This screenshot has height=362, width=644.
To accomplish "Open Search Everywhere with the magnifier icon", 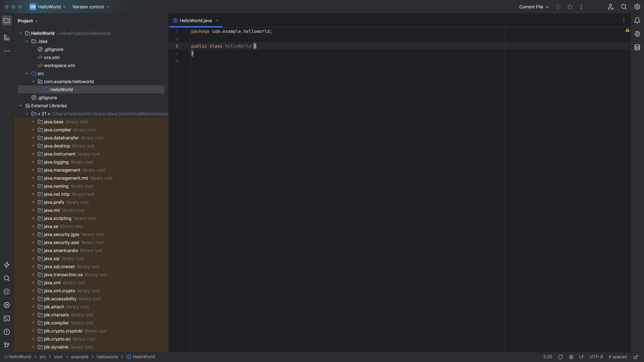I will tap(624, 7).
